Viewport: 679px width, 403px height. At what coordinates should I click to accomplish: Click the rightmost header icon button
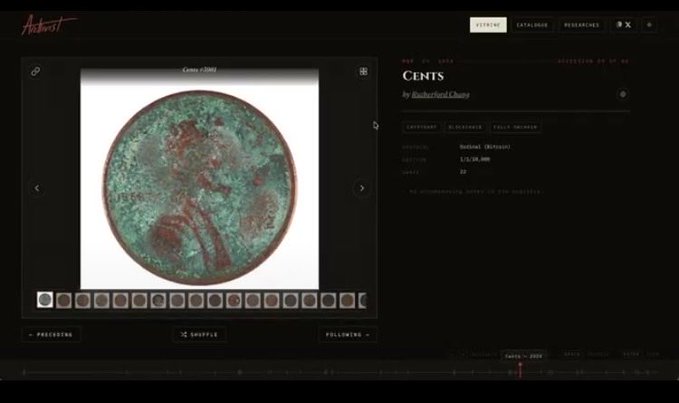tap(649, 25)
